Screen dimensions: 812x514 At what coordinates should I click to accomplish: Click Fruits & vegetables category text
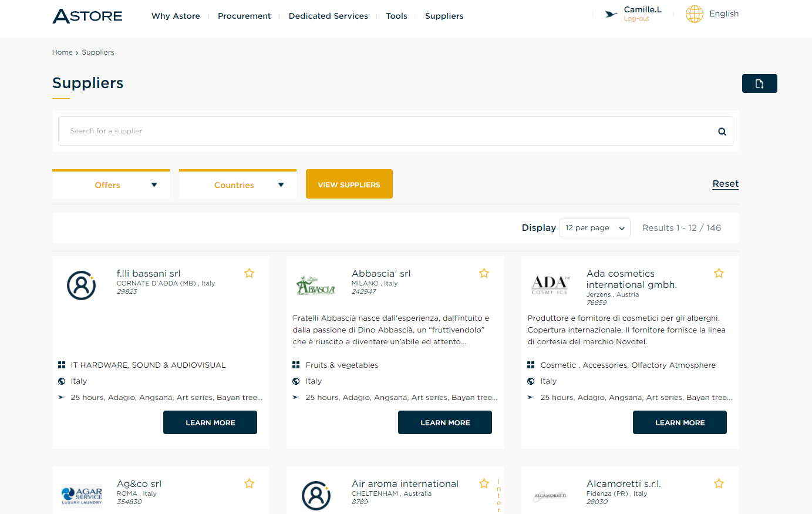[x=342, y=365]
